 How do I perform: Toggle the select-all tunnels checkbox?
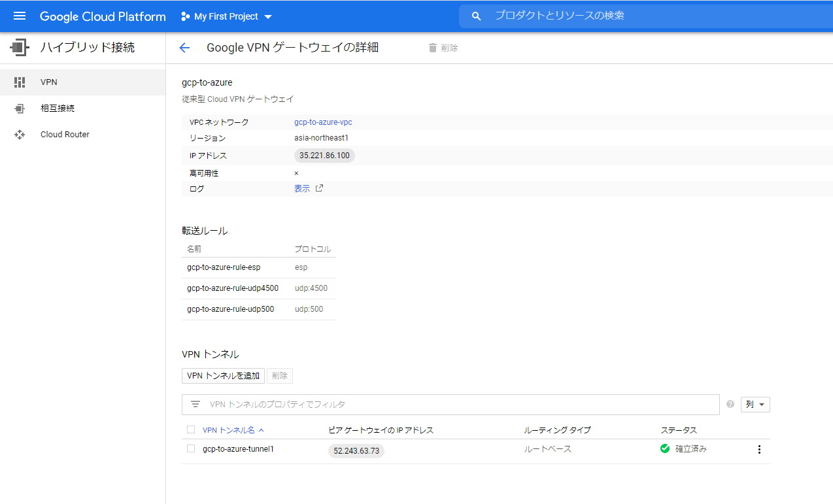(191, 429)
